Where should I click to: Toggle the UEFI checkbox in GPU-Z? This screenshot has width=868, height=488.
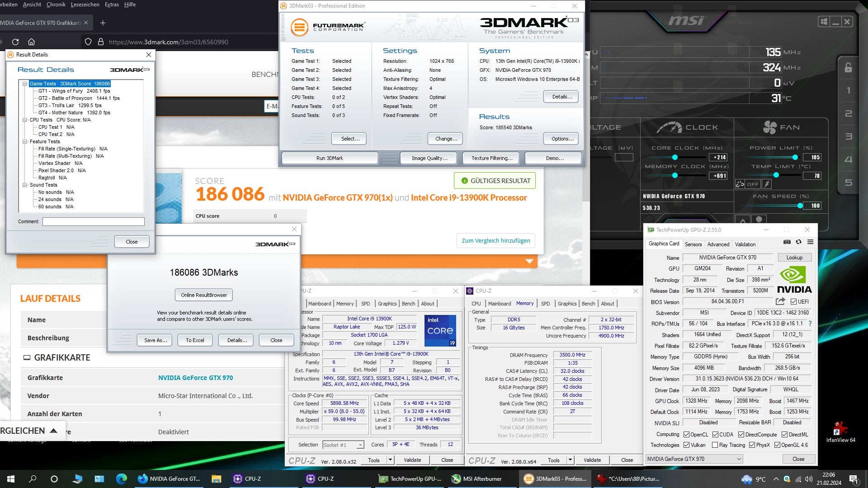pyautogui.click(x=793, y=301)
